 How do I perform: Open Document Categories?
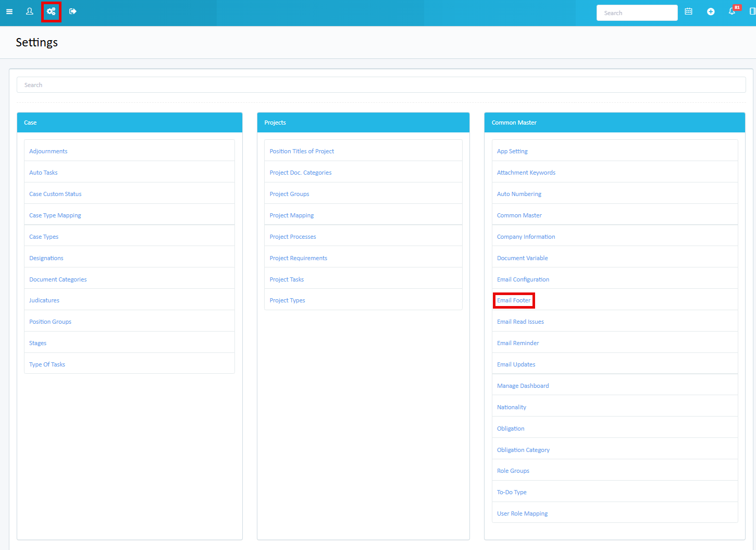(58, 279)
